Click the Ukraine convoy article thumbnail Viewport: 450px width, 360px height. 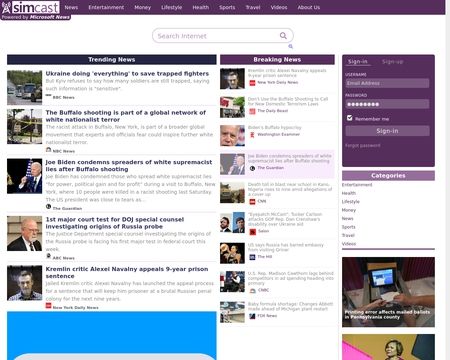click(x=24, y=88)
